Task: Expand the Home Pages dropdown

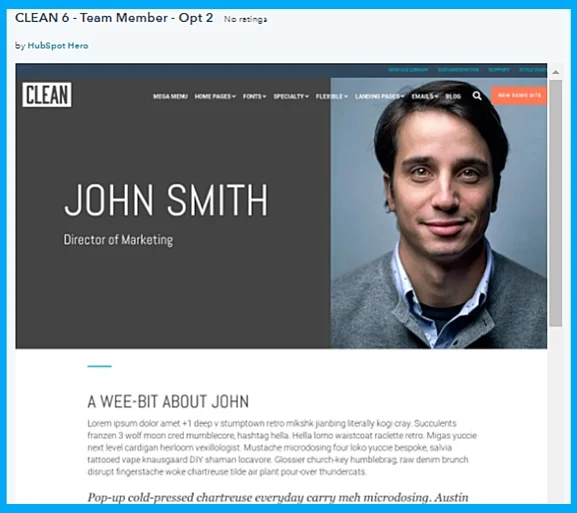Action: (215, 96)
